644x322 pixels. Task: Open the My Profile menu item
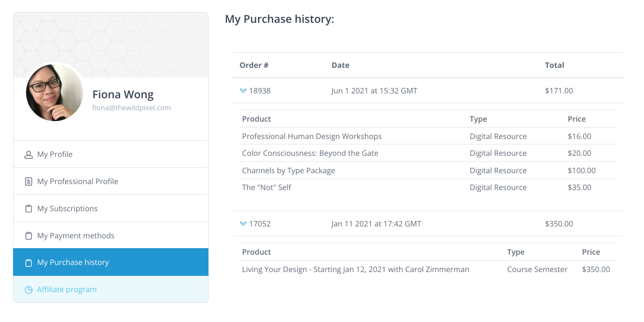click(55, 155)
